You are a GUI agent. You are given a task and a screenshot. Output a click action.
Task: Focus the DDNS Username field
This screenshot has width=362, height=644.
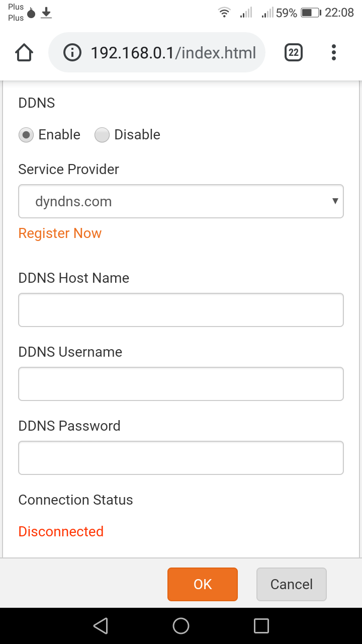point(181,384)
